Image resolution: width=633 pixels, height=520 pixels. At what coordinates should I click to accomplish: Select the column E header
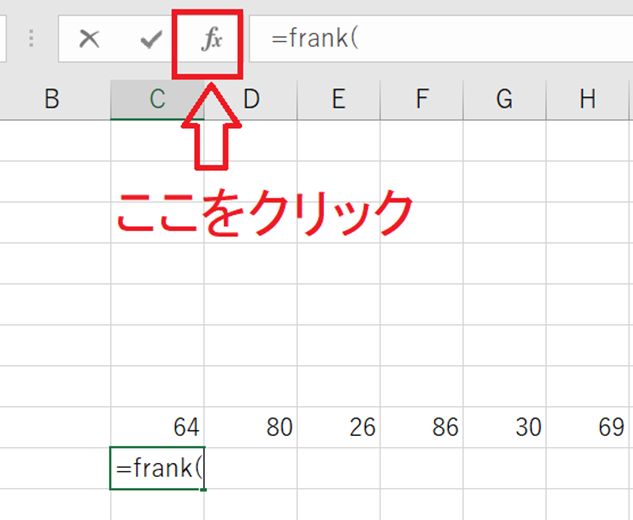pyautogui.click(x=338, y=98)
